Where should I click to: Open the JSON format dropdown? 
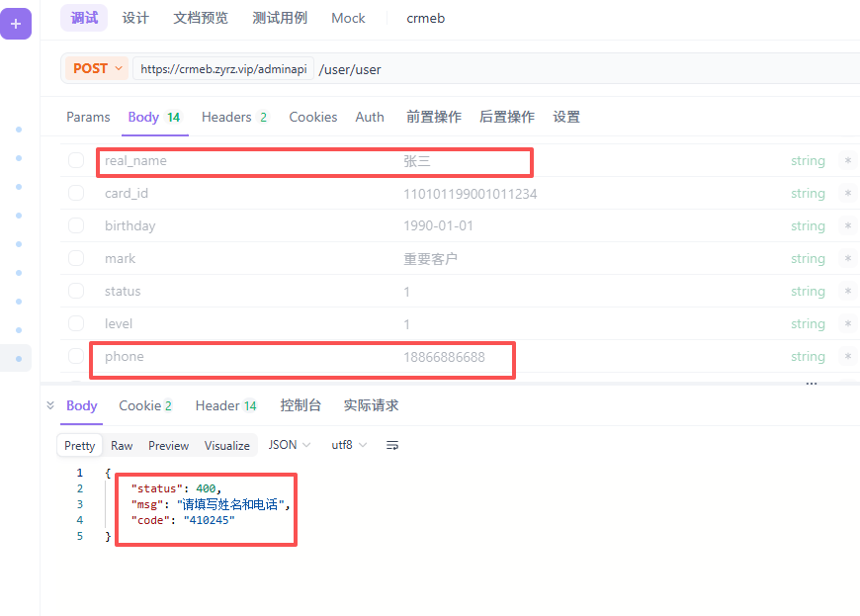point(289,445)
